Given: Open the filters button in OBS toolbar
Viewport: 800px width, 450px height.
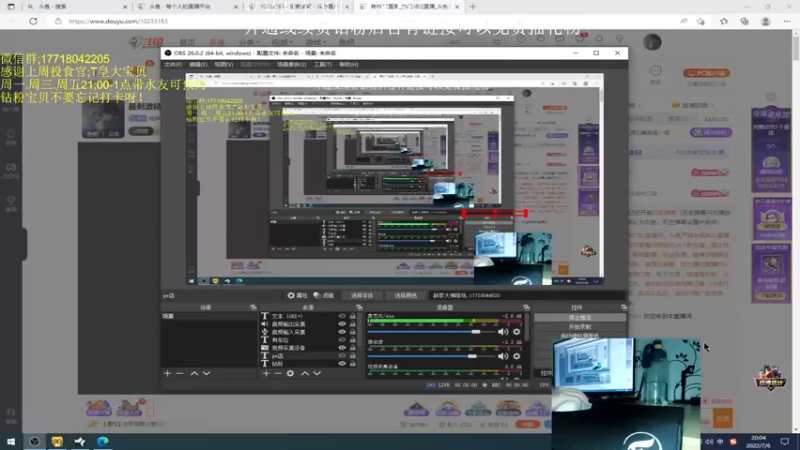Looking at the screenshot, I should [323, 295].
